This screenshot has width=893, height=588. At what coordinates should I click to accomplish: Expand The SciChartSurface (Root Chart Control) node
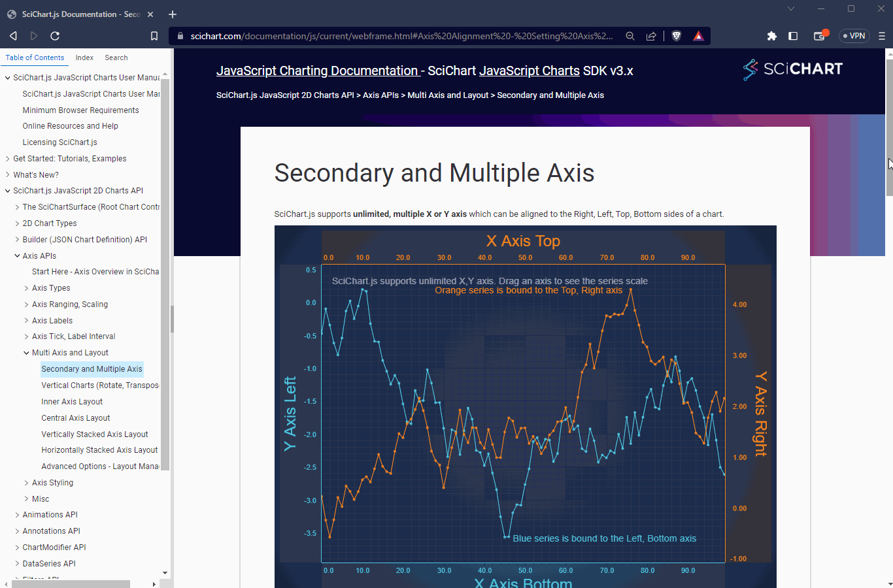tap(17, 207)
